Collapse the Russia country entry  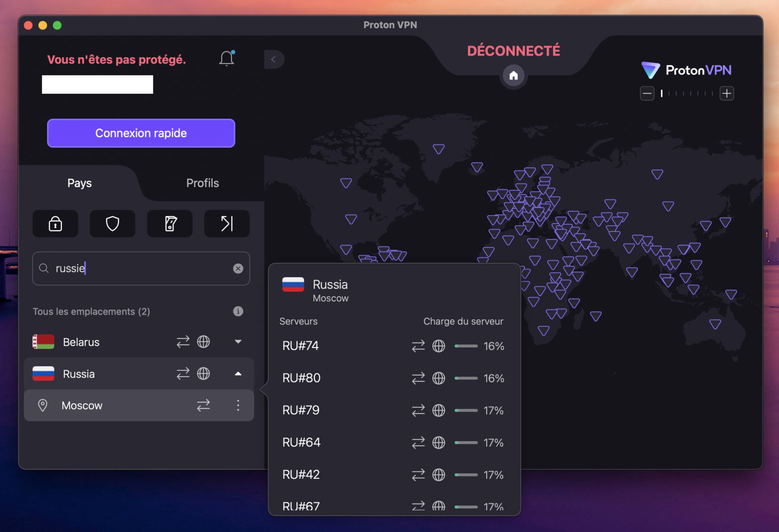tap(238, 373)
